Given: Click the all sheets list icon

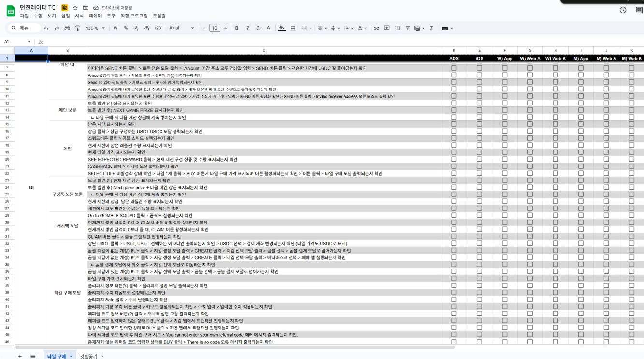Looking at the screenshot, I should coord(33,356).
